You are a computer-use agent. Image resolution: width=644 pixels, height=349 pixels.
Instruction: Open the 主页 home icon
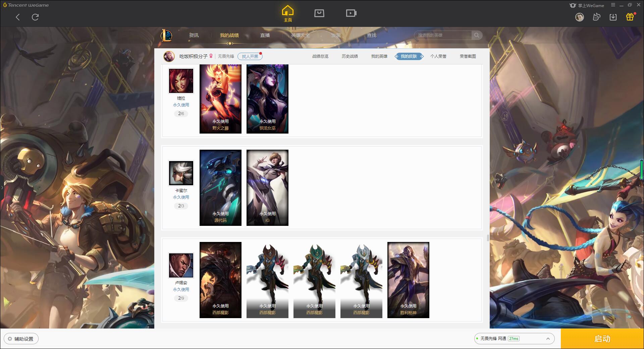point(288,14)
